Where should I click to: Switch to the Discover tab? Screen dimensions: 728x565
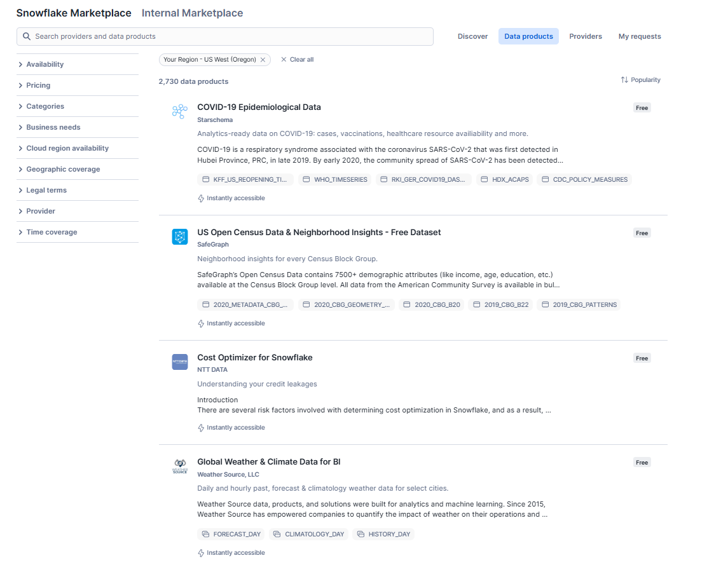click(x=472, y=36)
